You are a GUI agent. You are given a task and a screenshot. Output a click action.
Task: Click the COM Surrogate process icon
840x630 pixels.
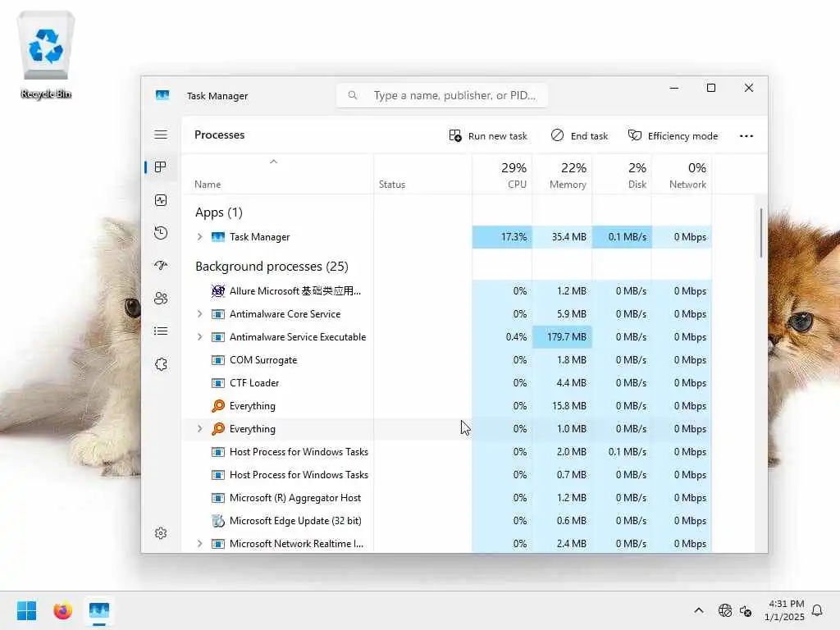pos(218,360)
